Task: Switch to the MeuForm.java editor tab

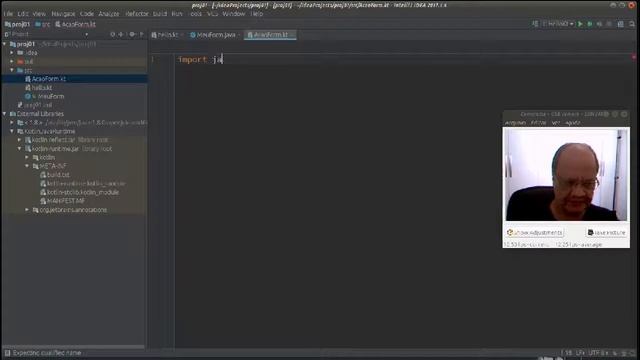Action: point(215,35)
